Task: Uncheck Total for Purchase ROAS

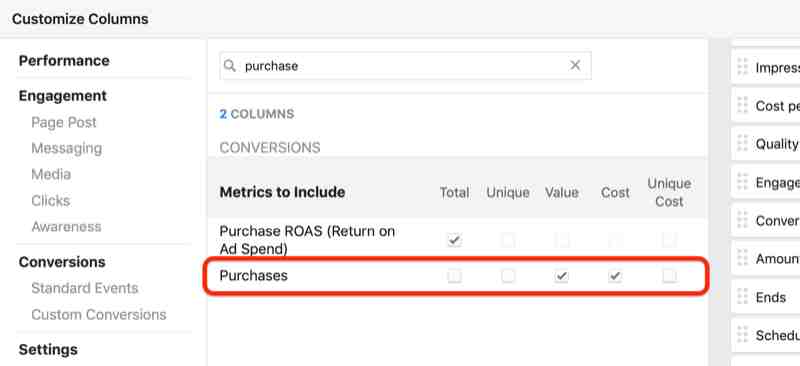Action: point(454,239)
